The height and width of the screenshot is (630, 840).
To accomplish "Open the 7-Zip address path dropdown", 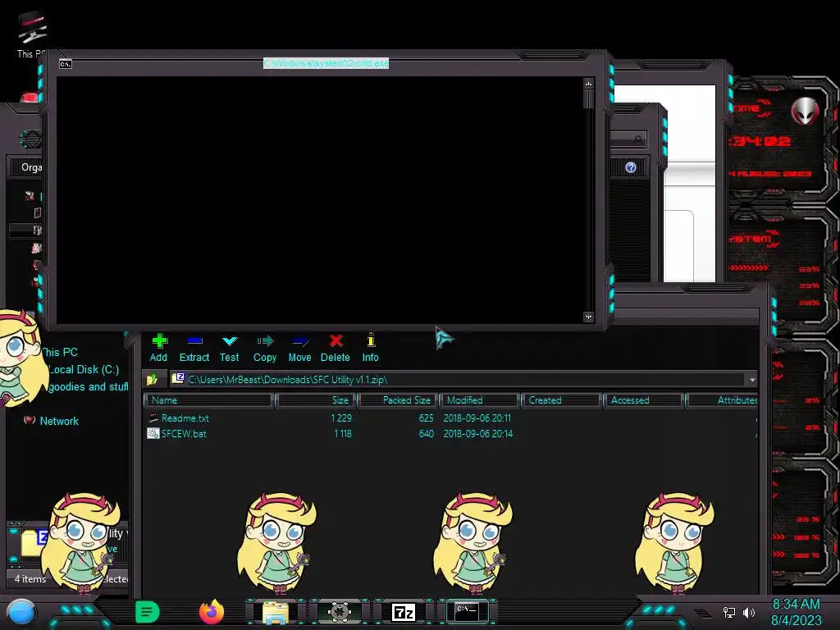I will pos(751,379).
